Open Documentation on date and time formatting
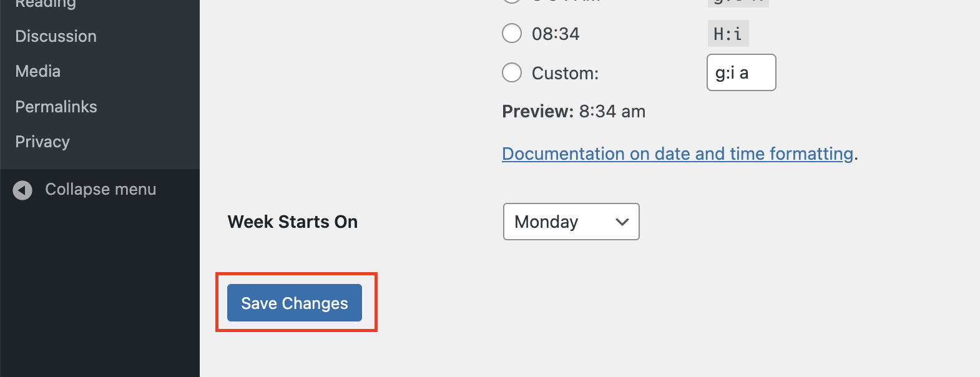The width and height of the screenshot is (980, 377). (677, 154)
